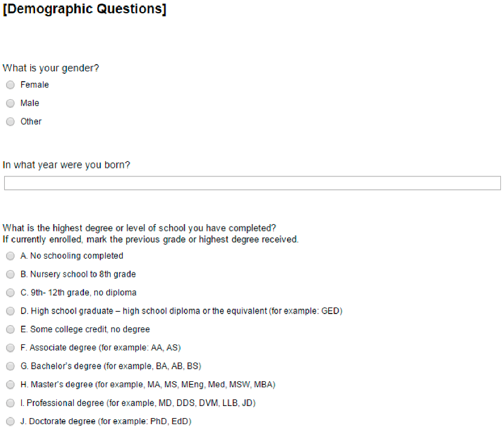Click the "In what year were you born?" label
504x429 pixels.
click(66, 165)
